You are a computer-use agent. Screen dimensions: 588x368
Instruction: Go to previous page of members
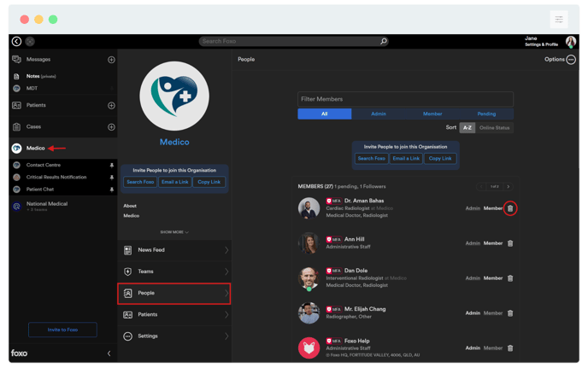coord(481,187)
